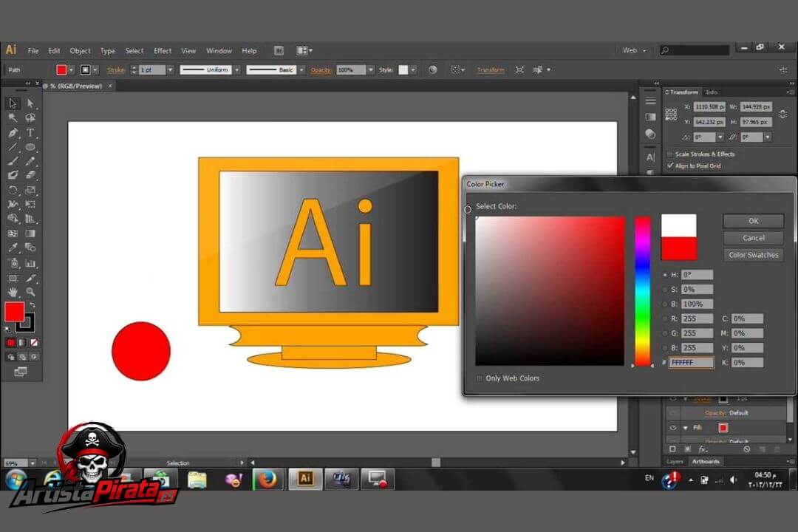Select the Pencil tool

coord(30,161)
